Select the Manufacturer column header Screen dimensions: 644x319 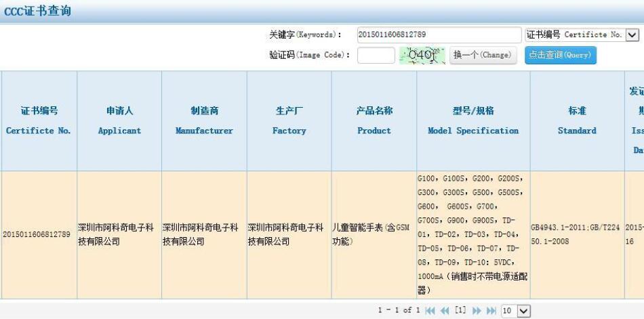tap(204, 121)
